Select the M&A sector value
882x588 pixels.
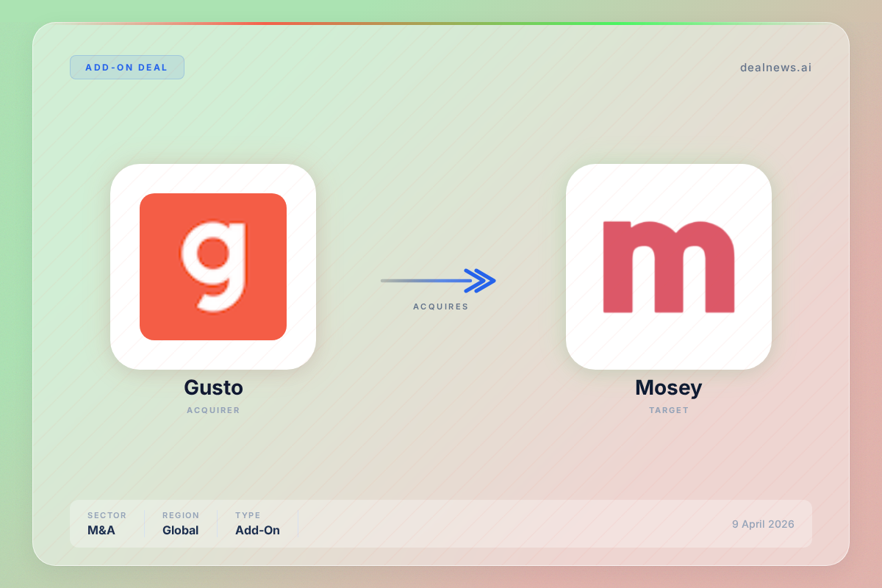pos(101,530)
